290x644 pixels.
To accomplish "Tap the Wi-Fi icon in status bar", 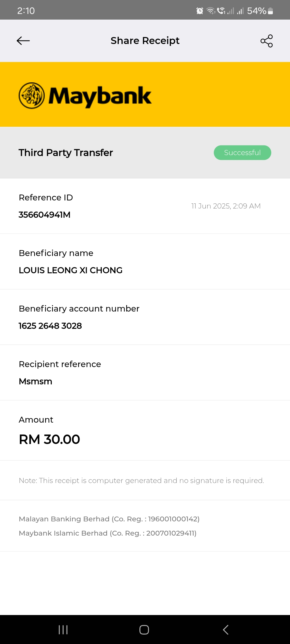I will (x=211, y=11).
